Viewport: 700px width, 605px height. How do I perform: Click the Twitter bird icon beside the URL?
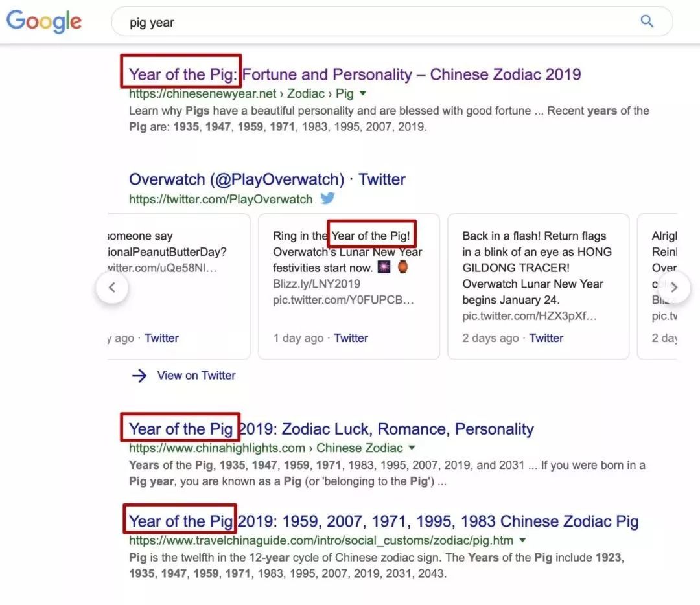pos(328,198)
